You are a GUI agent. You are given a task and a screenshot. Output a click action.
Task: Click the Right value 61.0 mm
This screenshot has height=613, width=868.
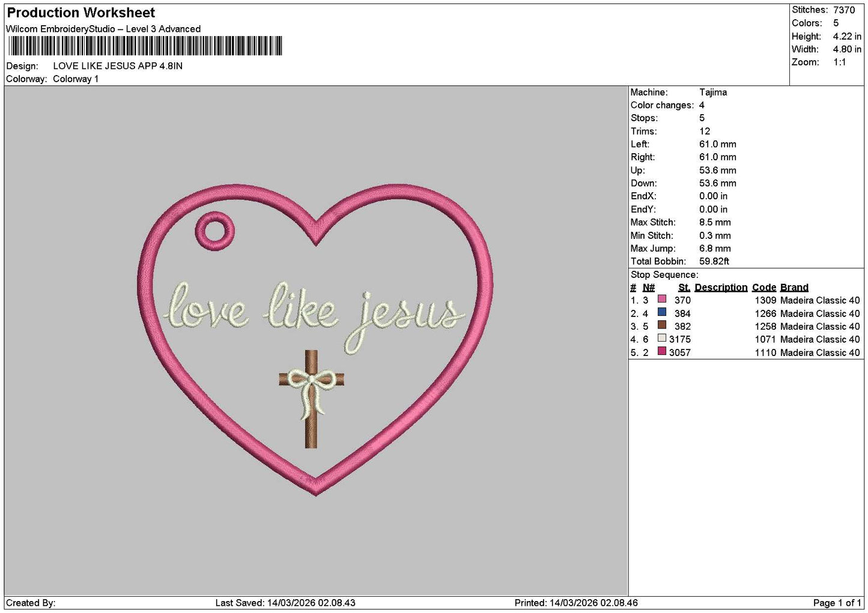718,157
